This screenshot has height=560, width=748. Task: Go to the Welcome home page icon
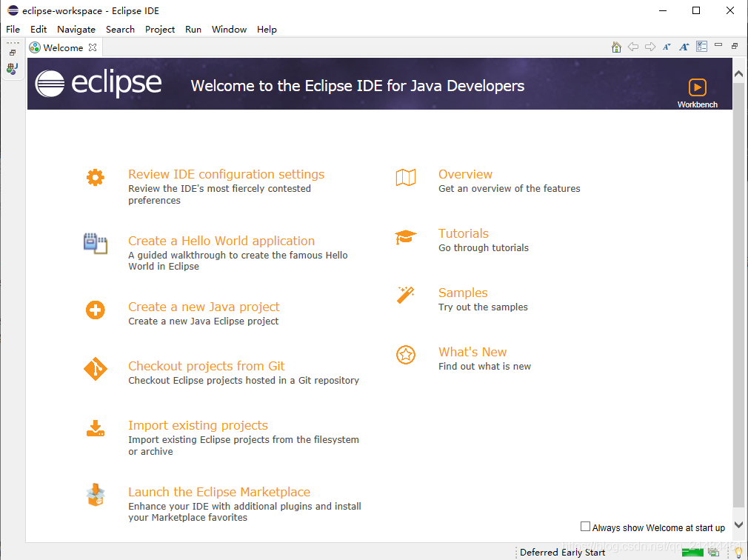[616, 47]
